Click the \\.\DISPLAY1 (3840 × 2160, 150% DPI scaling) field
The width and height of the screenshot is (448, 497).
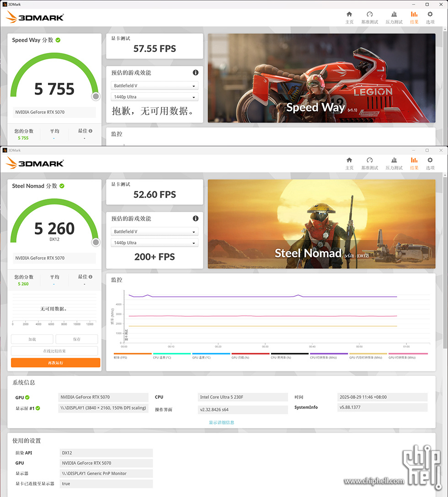(103, 408)
